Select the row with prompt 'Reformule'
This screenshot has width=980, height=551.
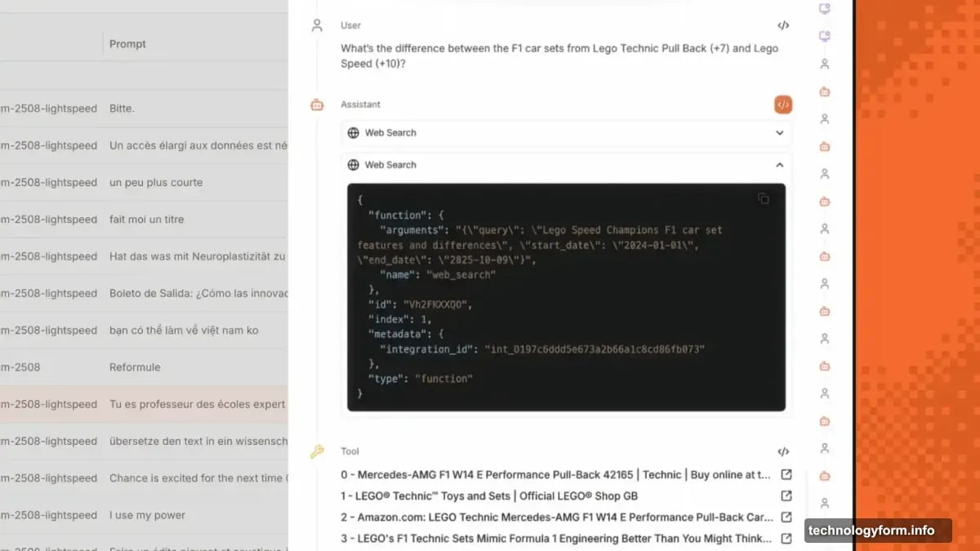[144, 367]
